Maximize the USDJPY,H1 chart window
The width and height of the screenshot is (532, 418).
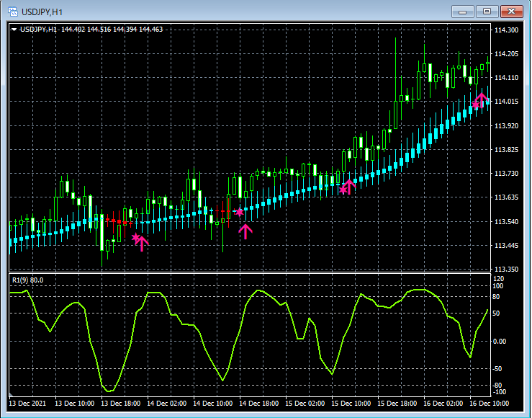coord(487,11)
